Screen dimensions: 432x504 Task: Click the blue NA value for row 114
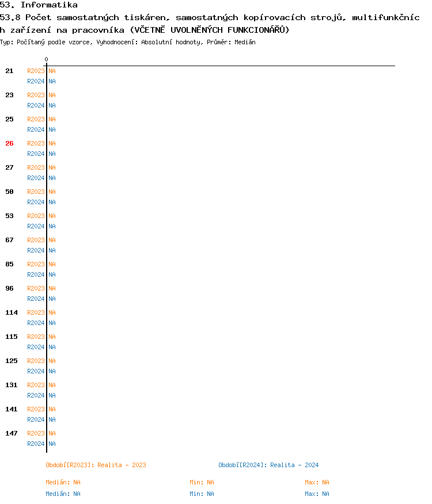click(x=52, y=323)
